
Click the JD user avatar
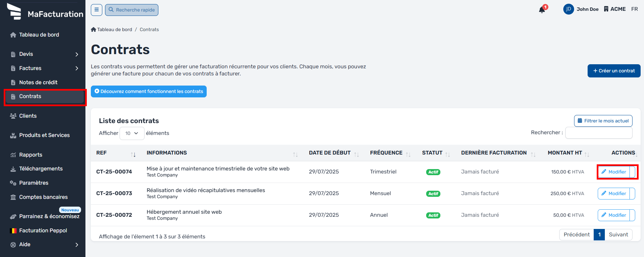pos(568,9)
